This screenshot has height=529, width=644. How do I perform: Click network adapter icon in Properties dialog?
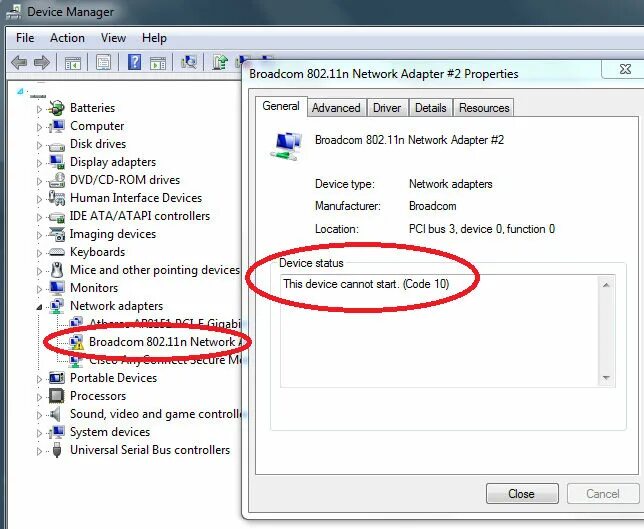[287, 145]
